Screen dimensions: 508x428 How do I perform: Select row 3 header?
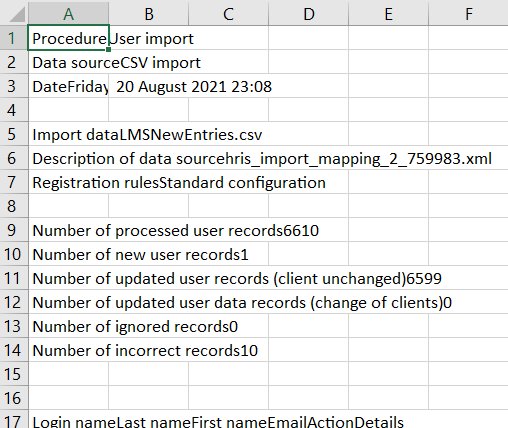[x=14, y=86]
